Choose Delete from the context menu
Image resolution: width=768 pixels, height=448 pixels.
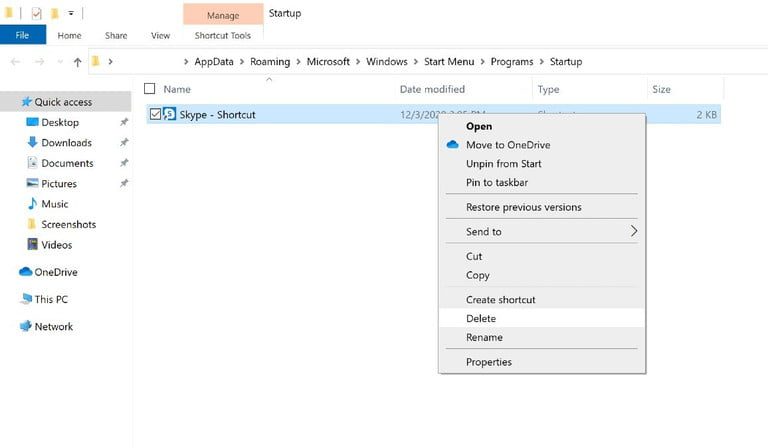[x=481, y=318]
